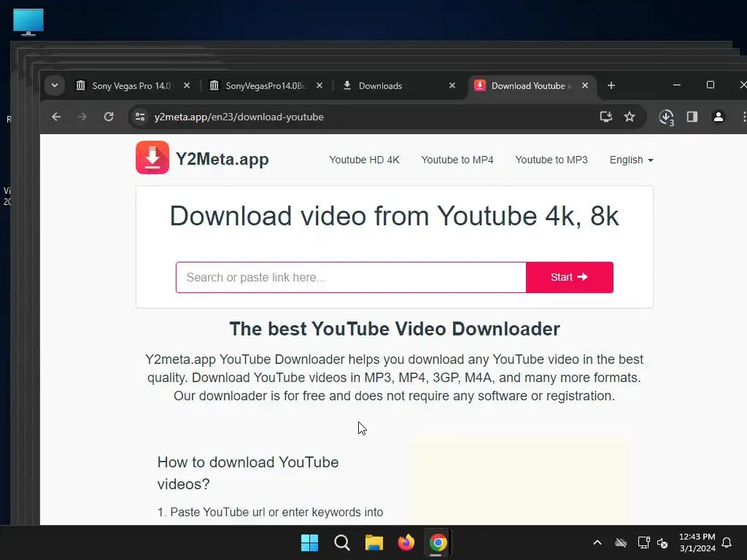Image resolution: width=747 pixels, height=560 pixels.
Task: Select the desktop monitor icon
Action: [x=28, y=22]
